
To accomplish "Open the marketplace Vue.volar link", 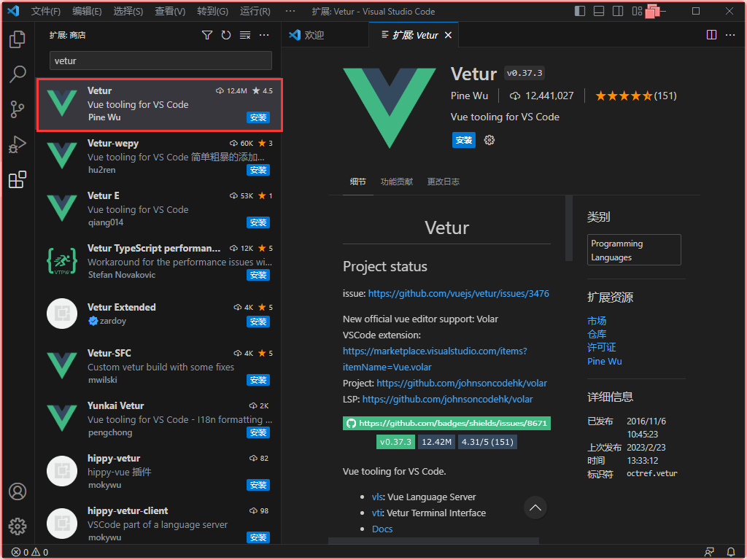I will 435,359.
